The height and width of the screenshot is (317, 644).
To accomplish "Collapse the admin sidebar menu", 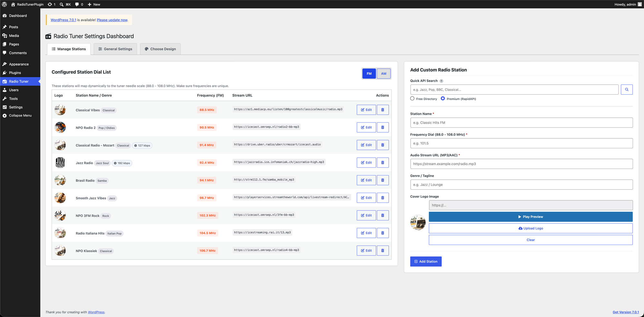I will pos(20,116).
